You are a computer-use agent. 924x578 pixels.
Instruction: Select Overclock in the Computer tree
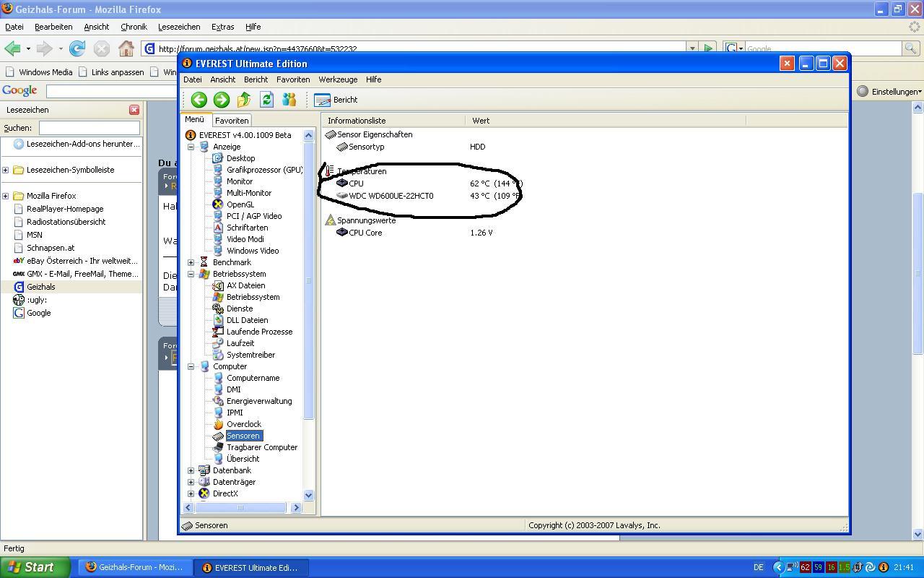pos(243,424)
